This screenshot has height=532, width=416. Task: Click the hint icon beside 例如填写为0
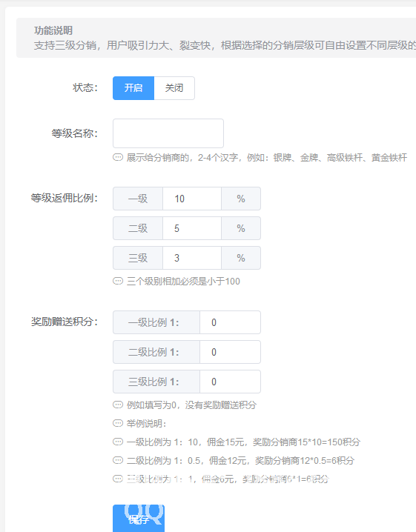[118, 405]
